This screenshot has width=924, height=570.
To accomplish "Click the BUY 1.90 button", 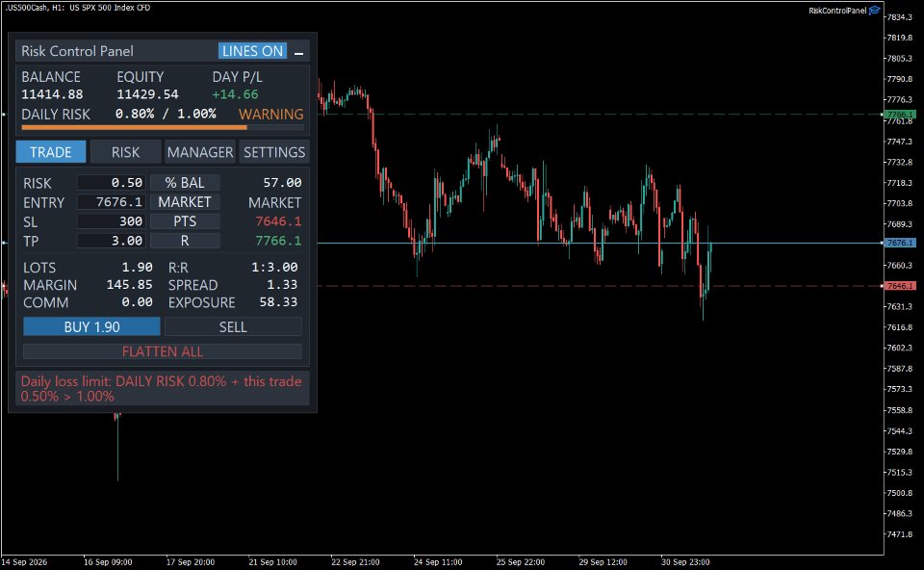I will pos(91,326).
